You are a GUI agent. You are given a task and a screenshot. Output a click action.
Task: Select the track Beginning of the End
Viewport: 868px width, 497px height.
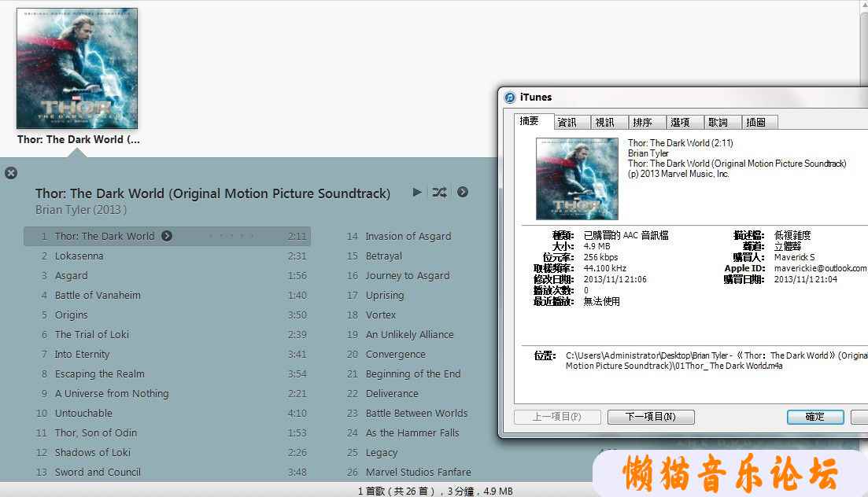(x=413, y=374)
